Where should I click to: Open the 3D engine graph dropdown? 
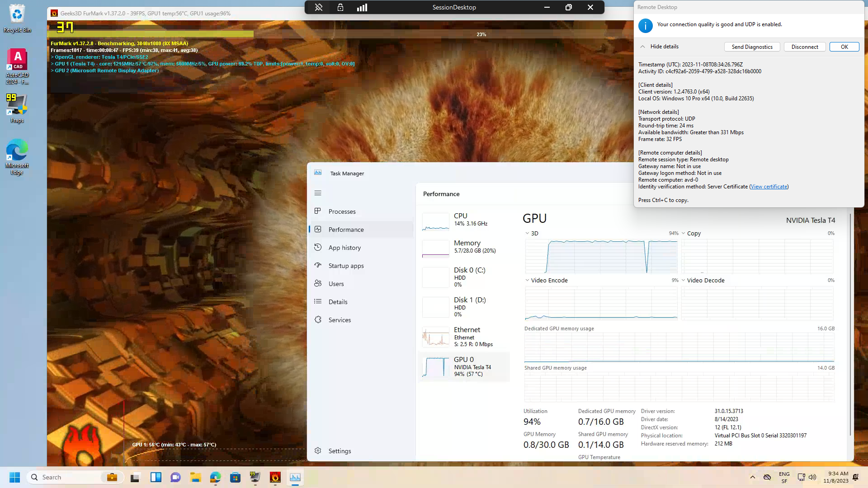tap(527, 234)
